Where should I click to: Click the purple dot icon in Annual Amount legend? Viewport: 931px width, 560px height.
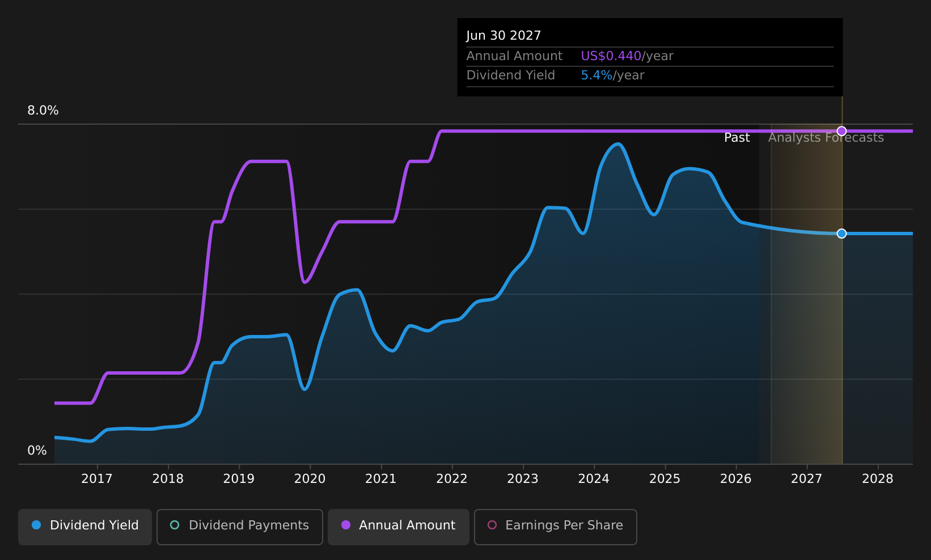point(346,525)
